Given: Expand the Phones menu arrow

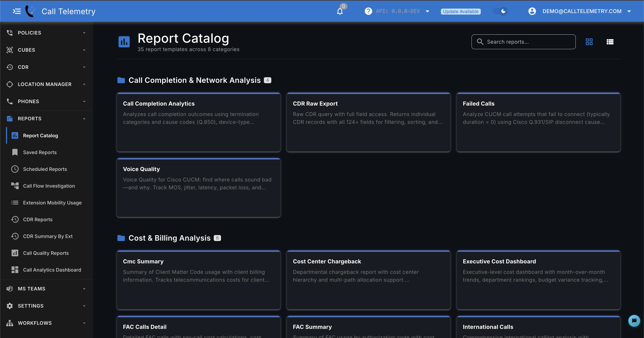Looking at the screenshot, I should 84,101.
